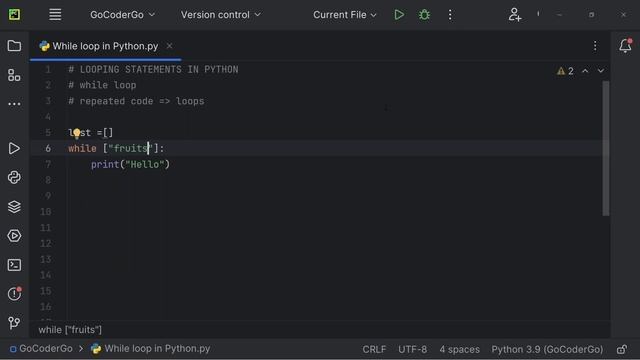Screen dimensions: 640x360
Task: Click the yellow intention lightbulb on line 5
Action: (77, 133)
